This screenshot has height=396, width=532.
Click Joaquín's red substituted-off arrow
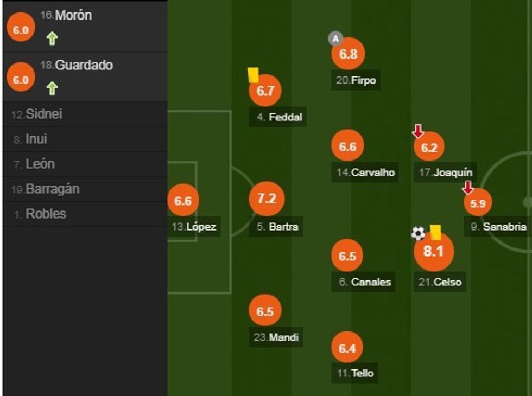[x=417, y=131]
